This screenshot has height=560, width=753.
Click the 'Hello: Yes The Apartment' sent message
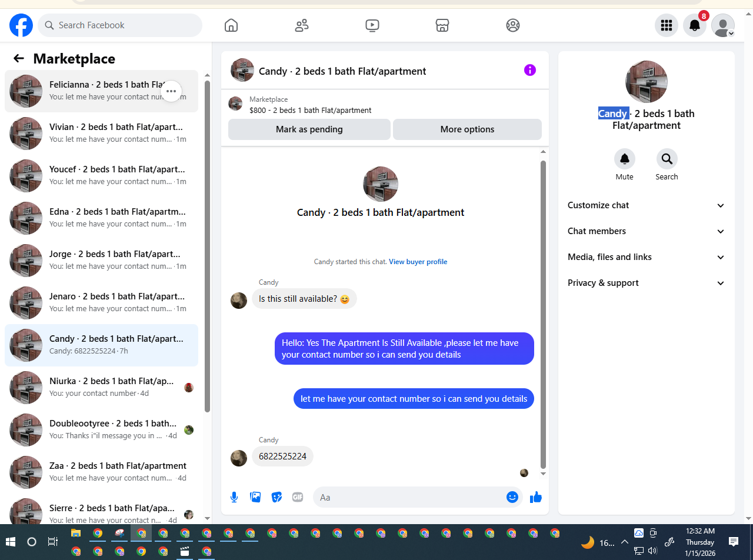pos(404,349)
